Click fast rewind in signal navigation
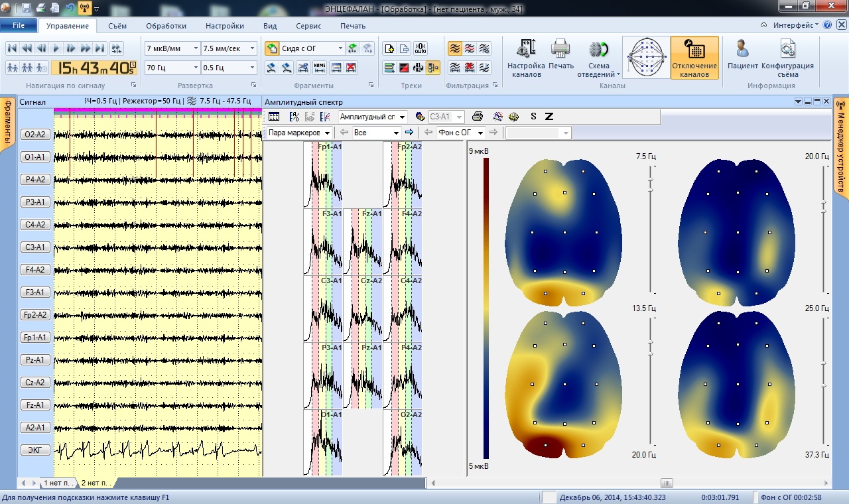Viewport: 849px width, 504px height. pyautogui.click(x=27, y=48)
